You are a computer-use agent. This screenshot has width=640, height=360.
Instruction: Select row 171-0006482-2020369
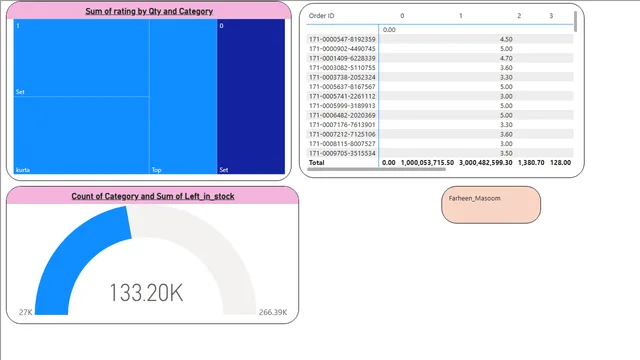(440, 115)
